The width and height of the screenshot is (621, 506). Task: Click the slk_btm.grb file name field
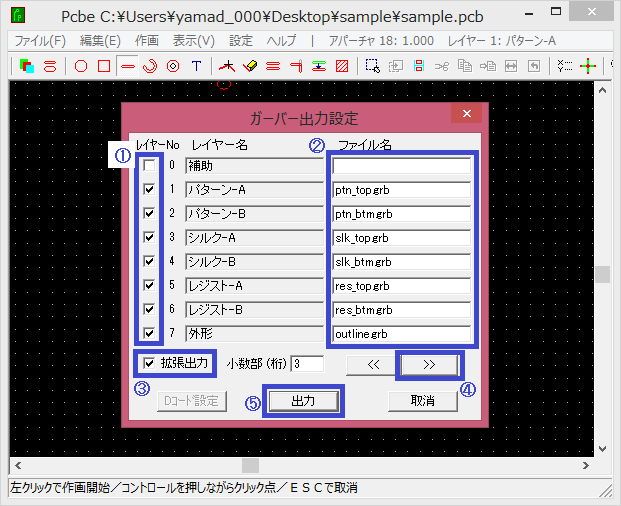[402, 262]
